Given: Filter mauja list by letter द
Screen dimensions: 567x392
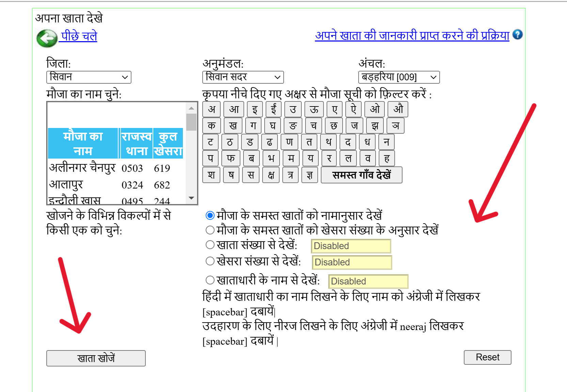Looking at the screenshot, I should (x=348, y=142).
